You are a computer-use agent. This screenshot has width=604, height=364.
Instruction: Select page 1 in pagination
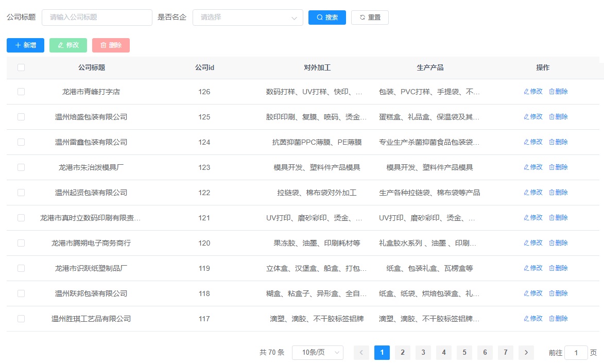[382, 353]
